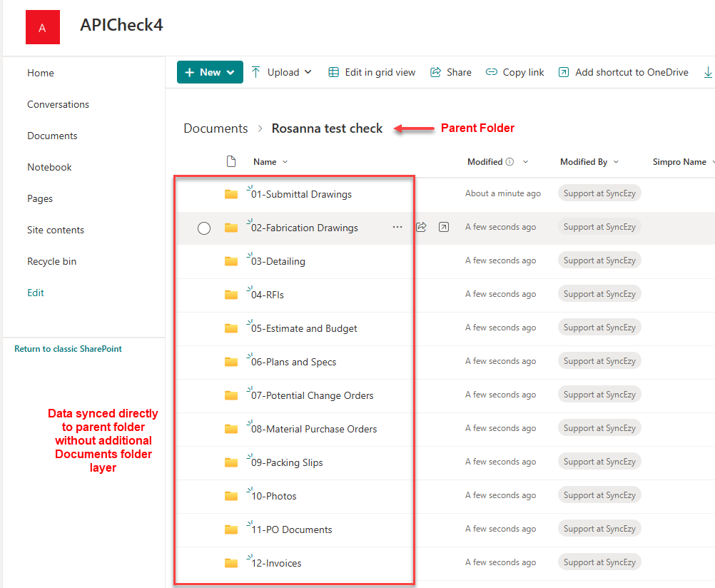Image resolution: width=715 pixels, height=588 pixels.
Task: Click Return to classic SharePoint link
Action: (x=68, y=349)
